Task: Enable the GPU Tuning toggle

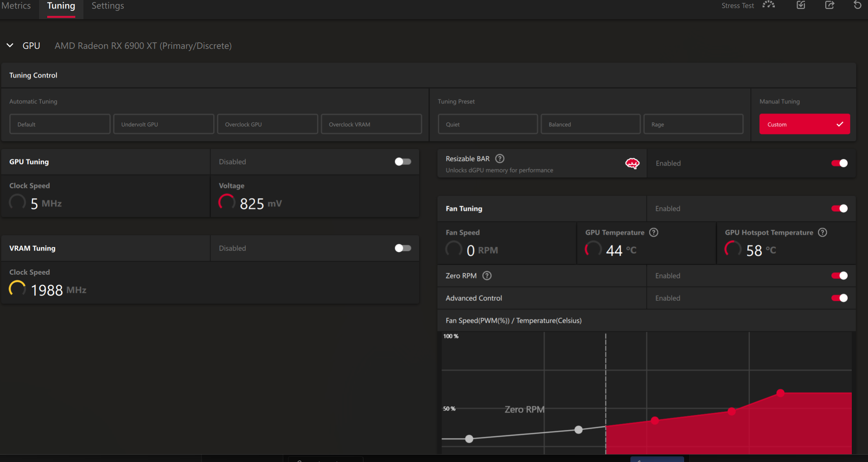Action: 402,162
